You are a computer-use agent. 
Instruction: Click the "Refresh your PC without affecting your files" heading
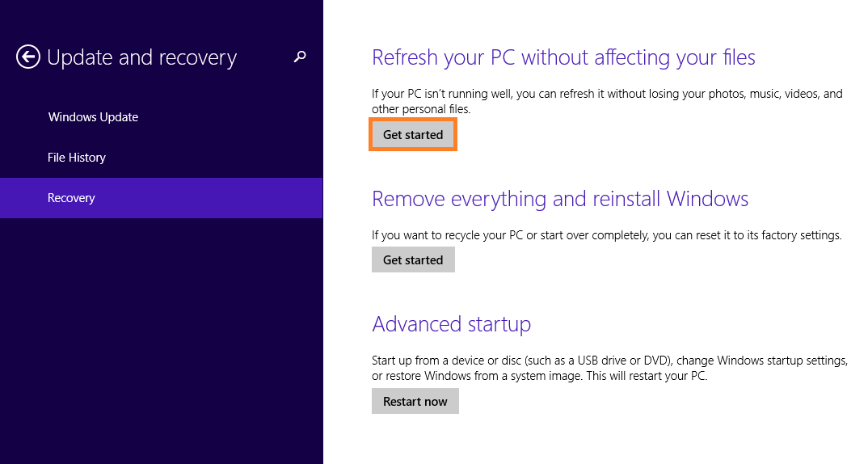click(x=563, y=57)
